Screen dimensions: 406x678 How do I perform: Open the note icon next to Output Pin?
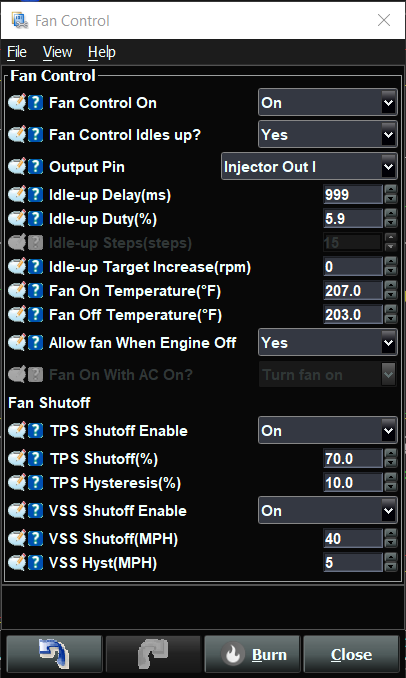[17, 166]
